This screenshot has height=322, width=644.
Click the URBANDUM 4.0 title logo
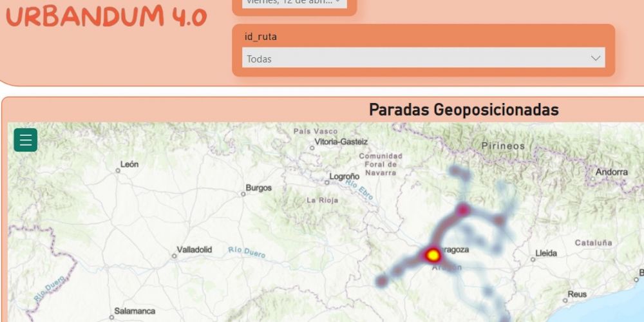(x=106, y=17)
